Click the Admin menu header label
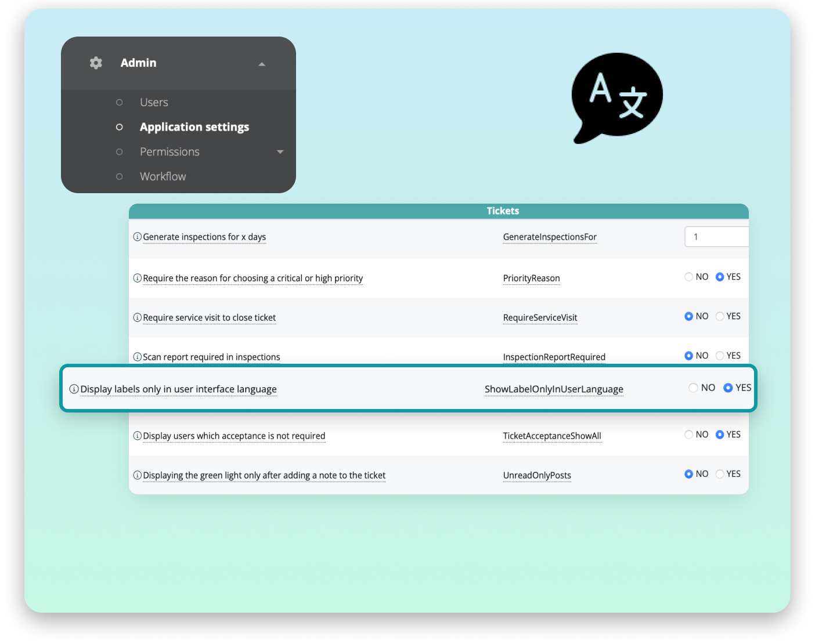 click(x=138, y=63)
